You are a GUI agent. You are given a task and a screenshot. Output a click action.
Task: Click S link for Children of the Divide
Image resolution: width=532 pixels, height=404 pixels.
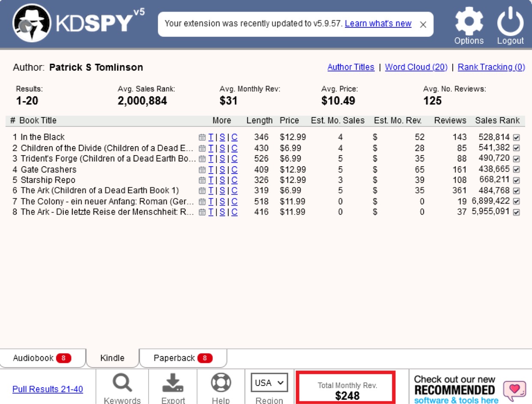click(222, 148)
